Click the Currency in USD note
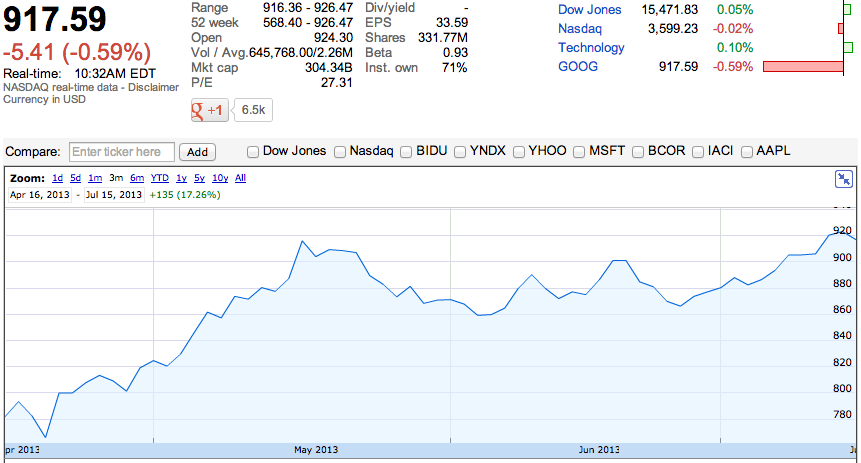 (44, 99)
